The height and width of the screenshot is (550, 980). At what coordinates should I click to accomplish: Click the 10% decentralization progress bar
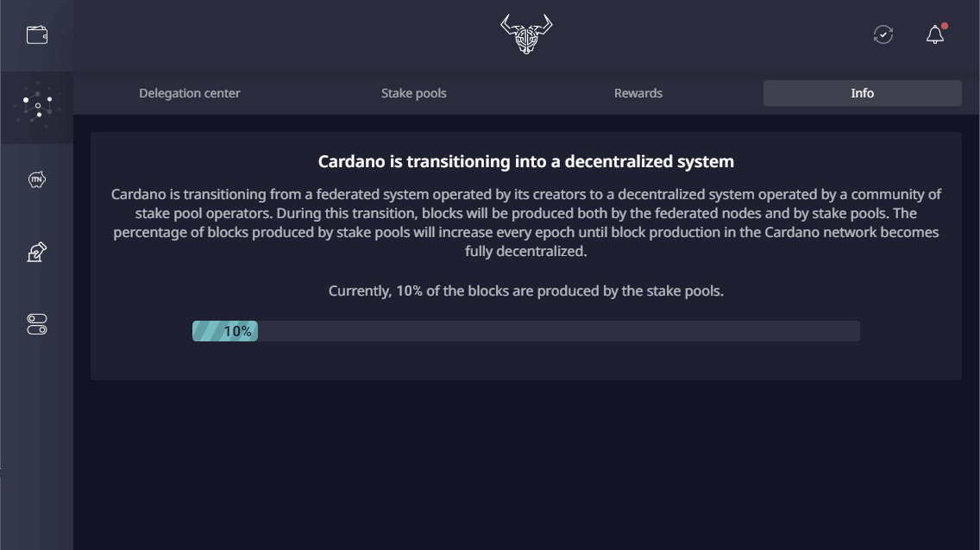coord(525,331)
